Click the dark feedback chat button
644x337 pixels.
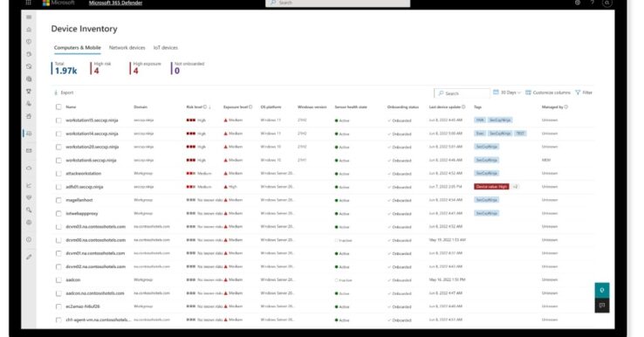[x=602, y=306]
